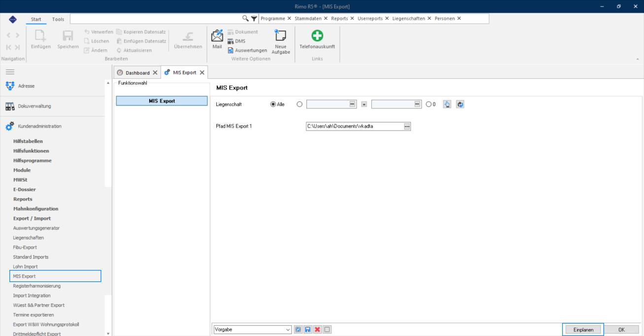This screenshot has width=644, height=336.
Task: Open Lohn Import in the sidebar
Action: (26, 267)
